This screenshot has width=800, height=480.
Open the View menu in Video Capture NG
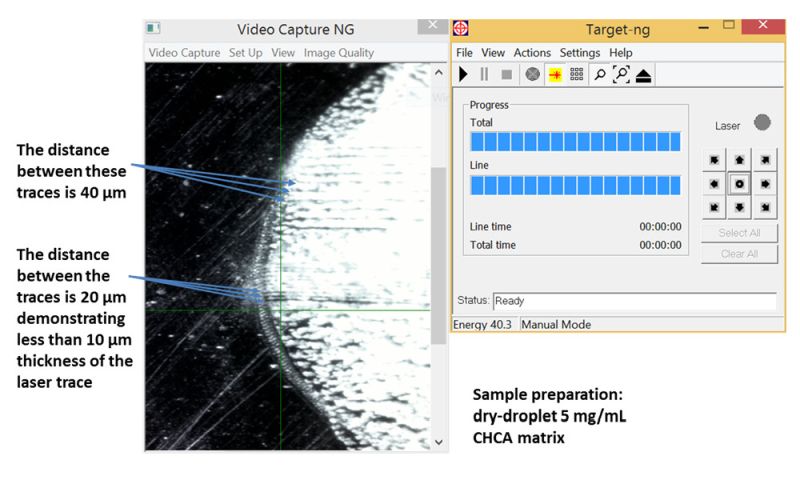(283, 53)
